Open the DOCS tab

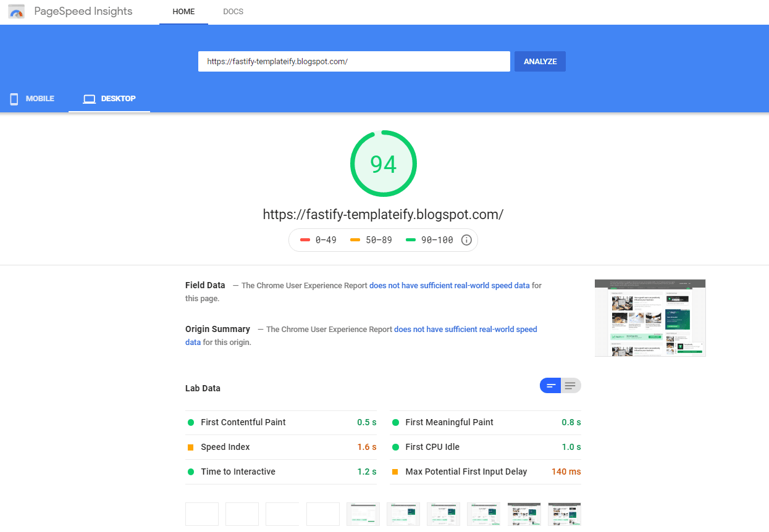233,12
